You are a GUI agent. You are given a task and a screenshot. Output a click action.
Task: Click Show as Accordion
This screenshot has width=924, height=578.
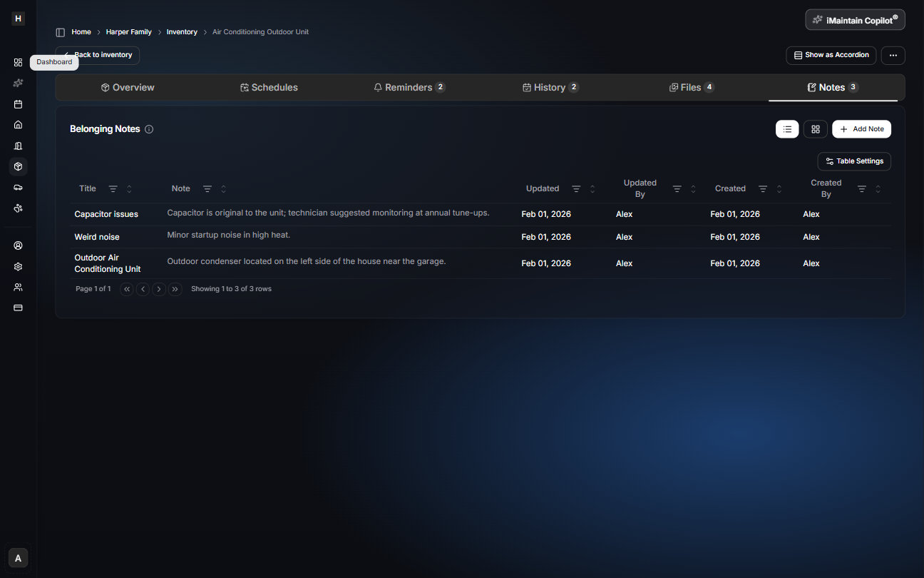(831, 55)
